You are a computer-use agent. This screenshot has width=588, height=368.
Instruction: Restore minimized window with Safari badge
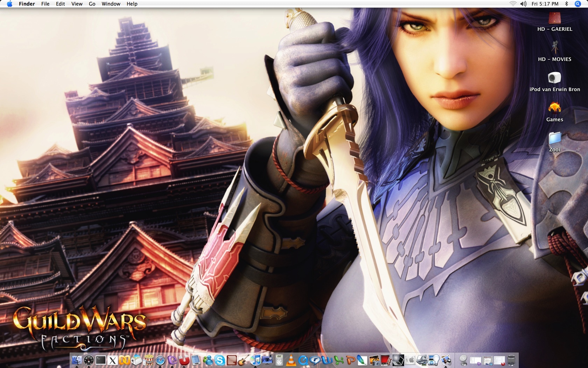click(x=488, y=360)
